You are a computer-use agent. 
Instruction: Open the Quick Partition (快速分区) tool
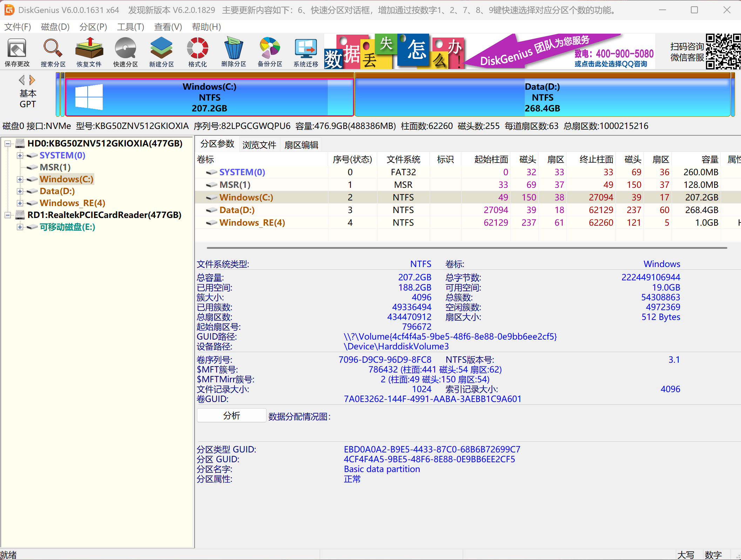coord(125,53)
